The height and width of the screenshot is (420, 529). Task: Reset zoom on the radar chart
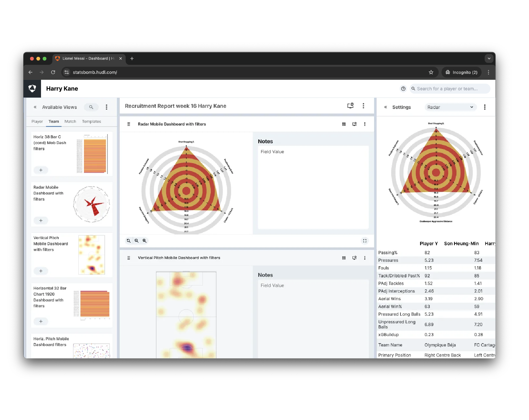(129, 241)
